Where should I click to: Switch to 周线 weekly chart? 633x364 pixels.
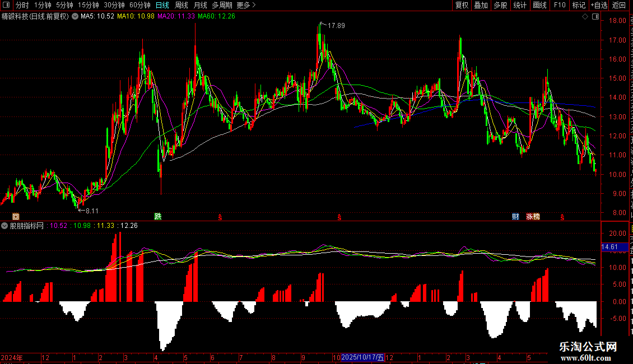coord(181,5)
